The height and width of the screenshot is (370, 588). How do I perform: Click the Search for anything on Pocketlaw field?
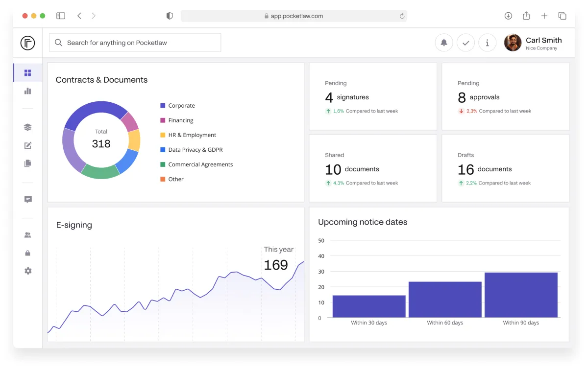[135, 43]
